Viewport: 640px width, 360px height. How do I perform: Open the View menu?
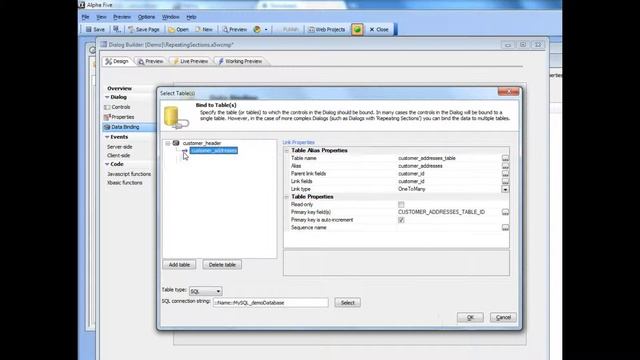click(101, 17)
